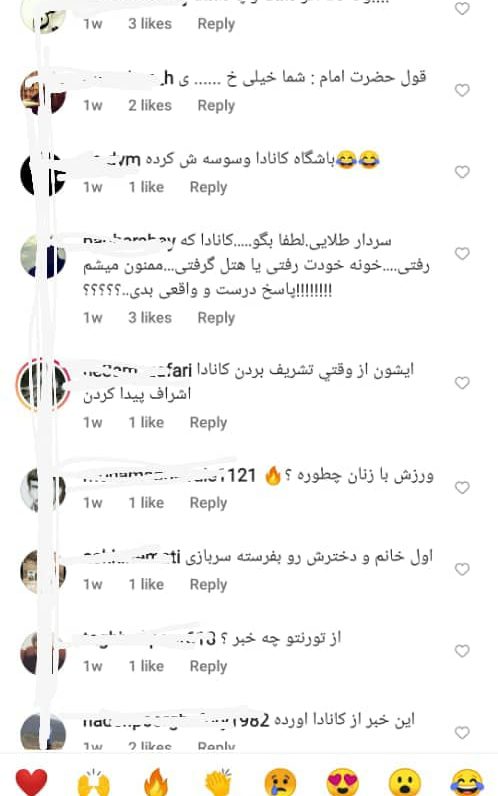View 2 likes on حضرت امام comment

[150, 106]
